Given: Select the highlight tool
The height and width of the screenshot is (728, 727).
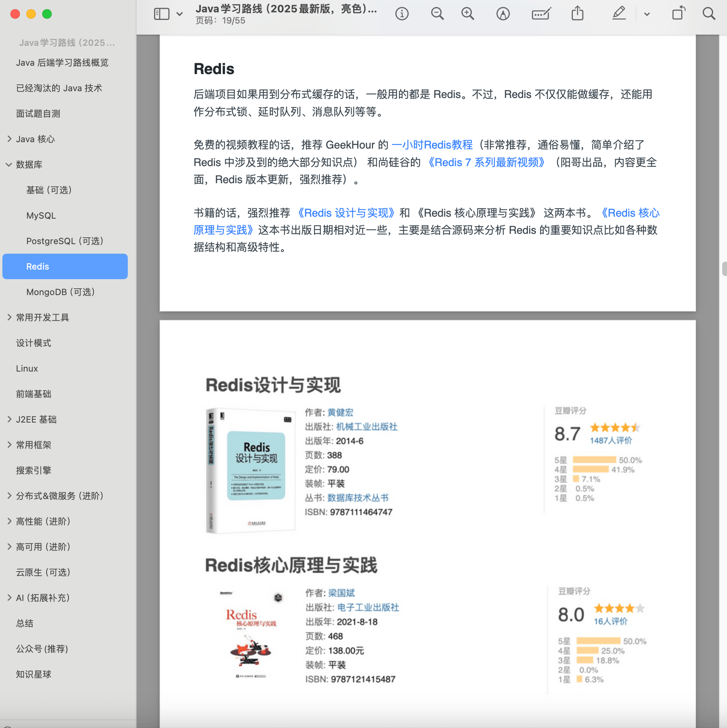Looking at the screenshot, I should coord(618,13).
